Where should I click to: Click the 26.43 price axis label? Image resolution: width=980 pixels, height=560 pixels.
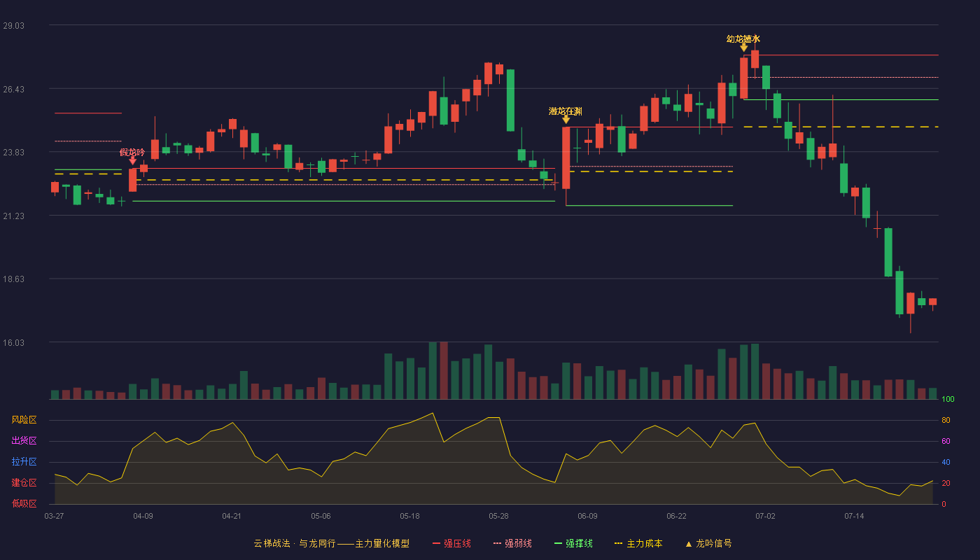[x=13, y=89]
